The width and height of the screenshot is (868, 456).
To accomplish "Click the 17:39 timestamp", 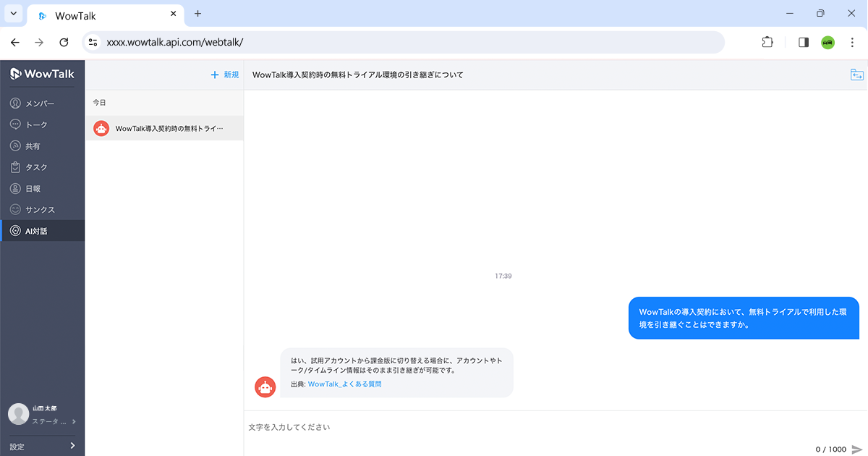I will (503, 276).
